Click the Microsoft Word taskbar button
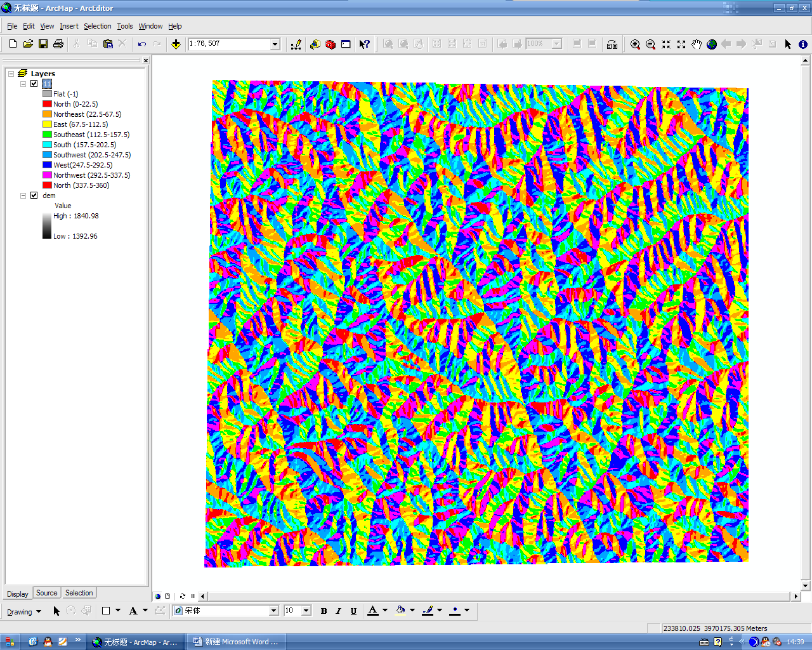Viewport: 812px width, 650px height. [x=235, y=642]
